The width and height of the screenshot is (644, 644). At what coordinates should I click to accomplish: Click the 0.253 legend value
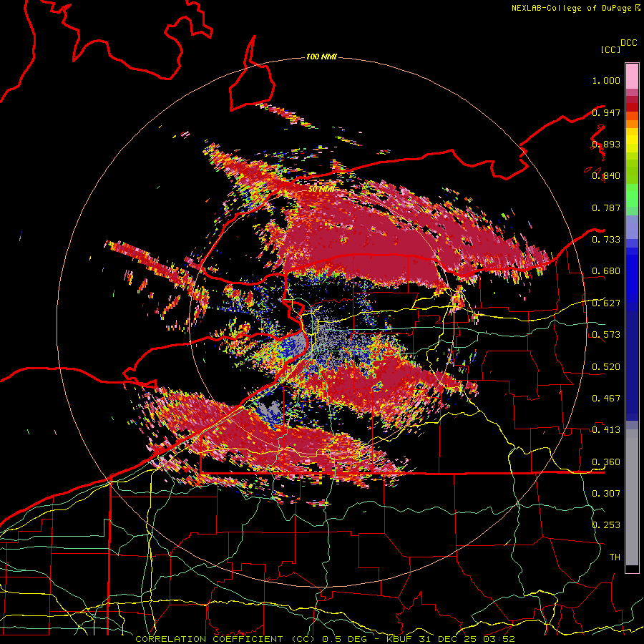pos(606,525)
